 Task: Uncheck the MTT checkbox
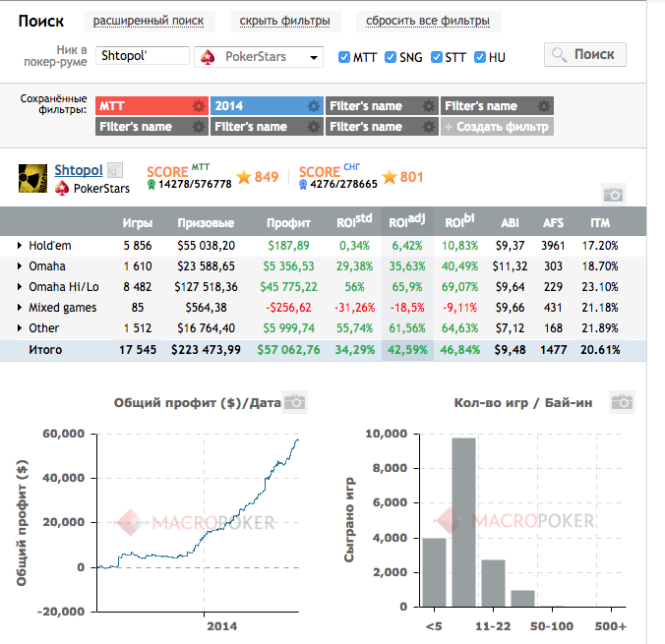coord(344,57)
